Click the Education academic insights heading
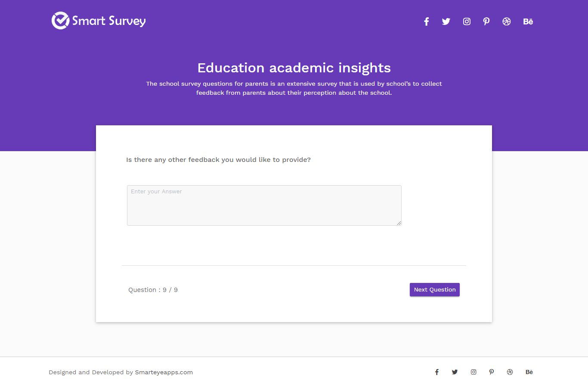The height and width of the screenshot is (385, 588). coord(294,68)
